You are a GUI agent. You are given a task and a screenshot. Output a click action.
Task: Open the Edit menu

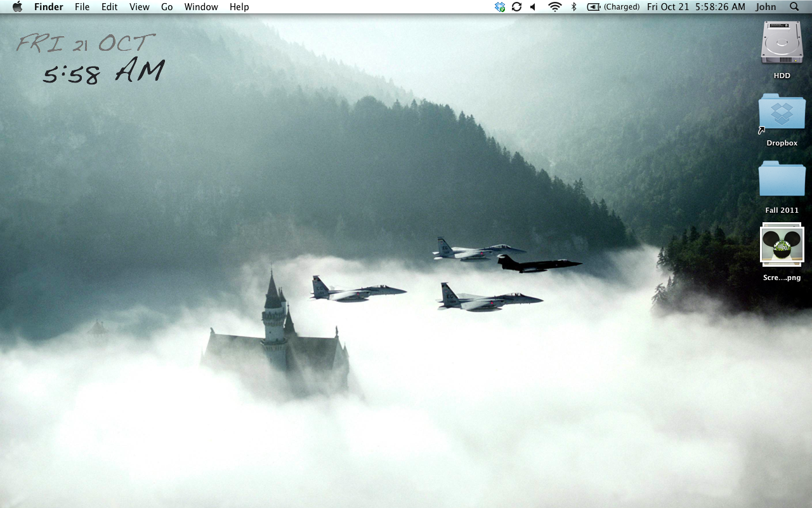tap(109, 7)
